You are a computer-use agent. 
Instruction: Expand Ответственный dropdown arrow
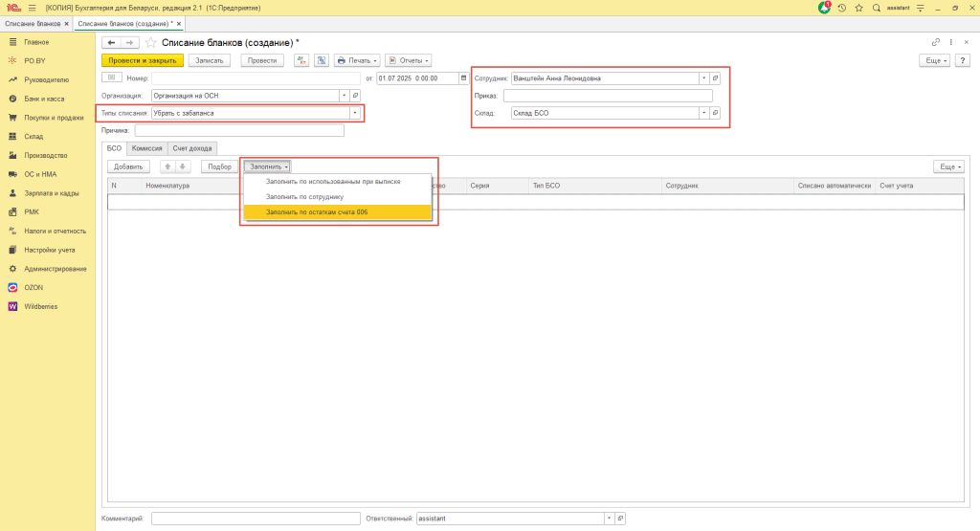[x=609, y=519]
